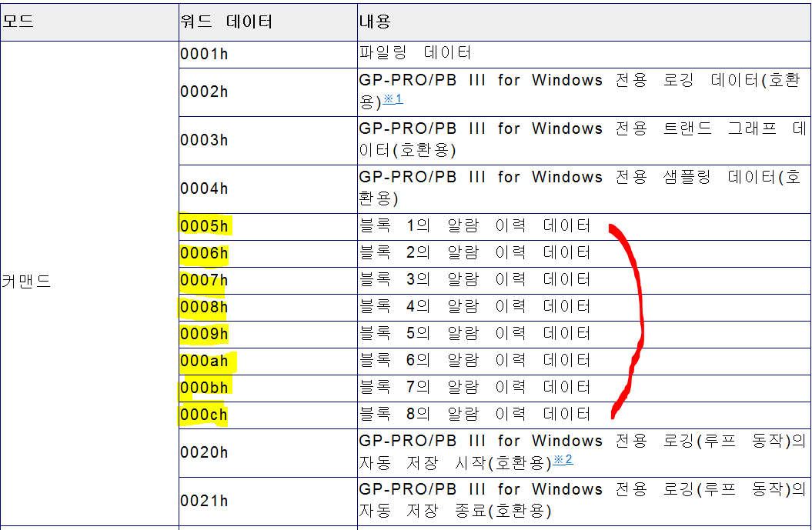Click the 블록 1의 알람 이력 데이터 text
Image resolution: width=812 pixels, height=530 pixels.
475,225
